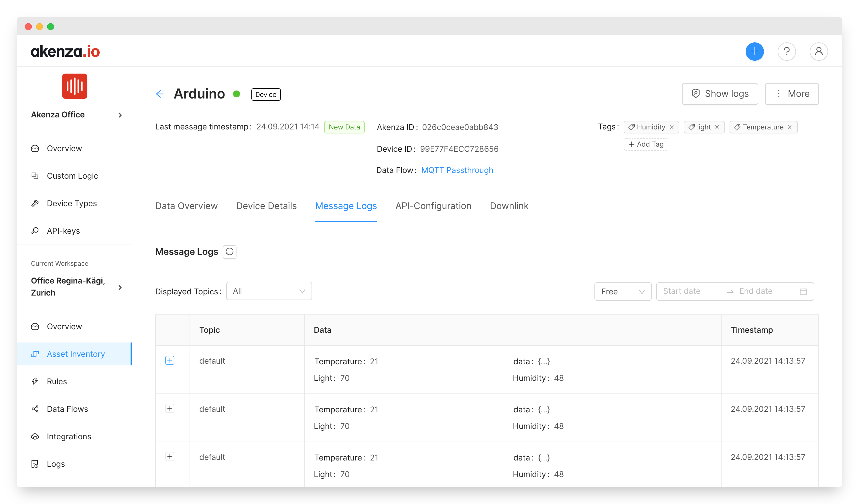Click the light tag chip
Screen dimensions: 859x504
704,127
